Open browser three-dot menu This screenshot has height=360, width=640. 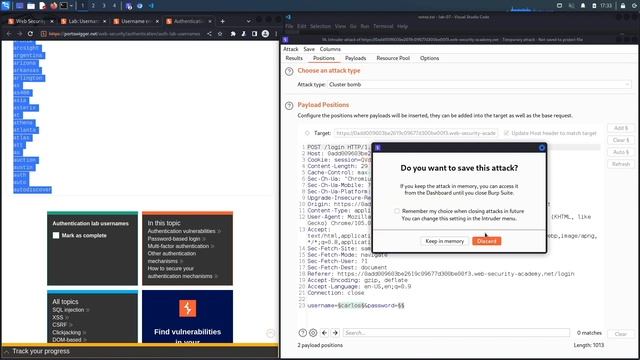(x=276, y=34)
